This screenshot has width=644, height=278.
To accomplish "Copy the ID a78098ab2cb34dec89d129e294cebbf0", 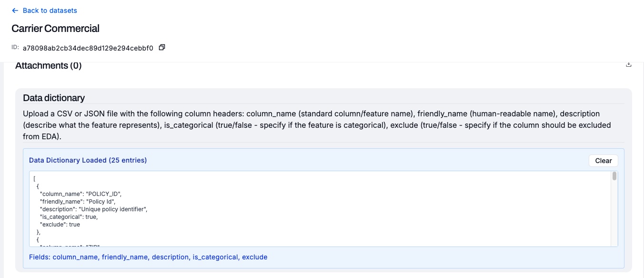I will (162, 47).
